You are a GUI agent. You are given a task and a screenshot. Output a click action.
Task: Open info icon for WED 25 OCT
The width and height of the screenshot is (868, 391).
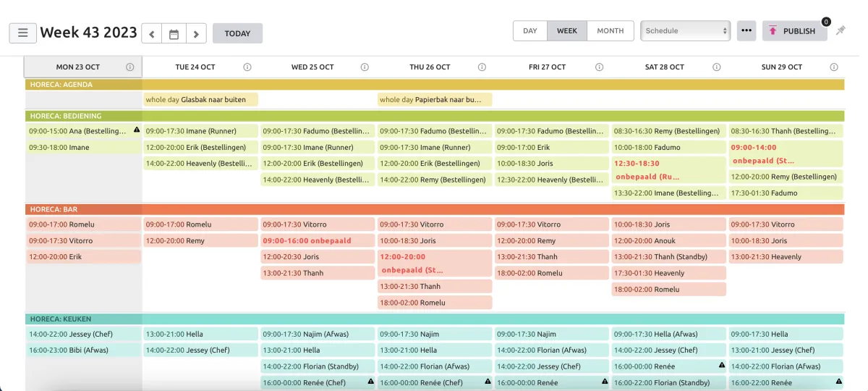(365, 67)
